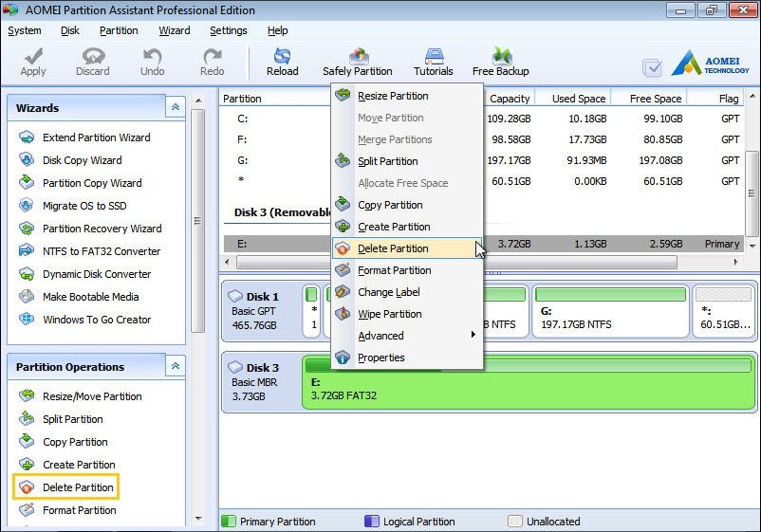Click sidebar scrollbar up arrow

(198, 101)
